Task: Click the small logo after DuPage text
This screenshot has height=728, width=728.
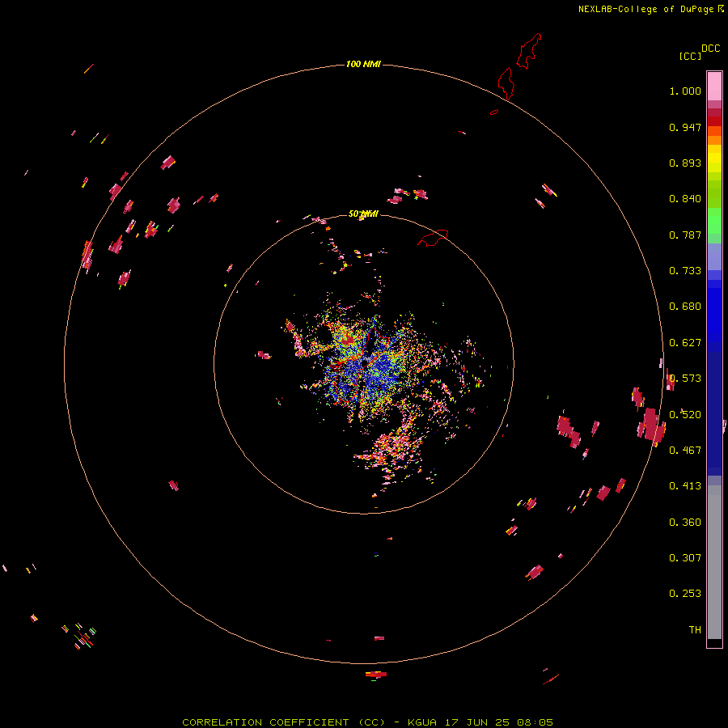Action: coord(721,8)
